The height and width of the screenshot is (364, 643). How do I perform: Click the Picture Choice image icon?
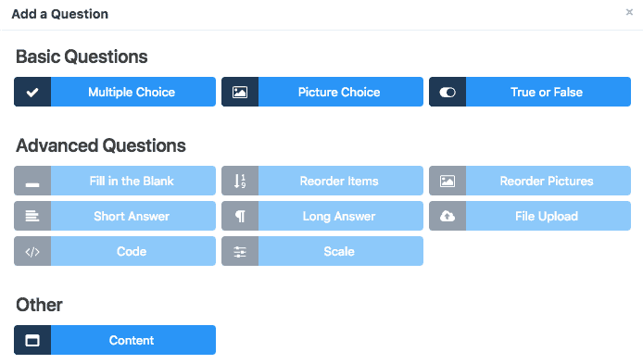coord(240,93)
